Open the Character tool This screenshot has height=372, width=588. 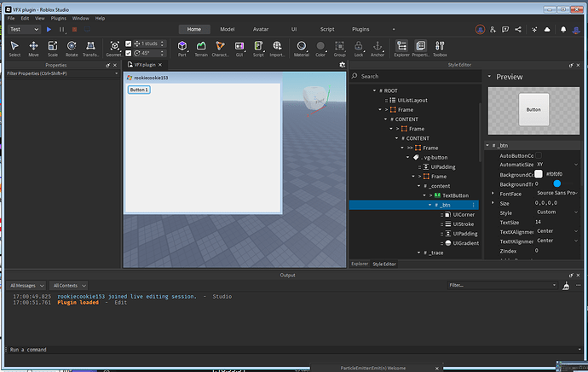tap(220, 49)
